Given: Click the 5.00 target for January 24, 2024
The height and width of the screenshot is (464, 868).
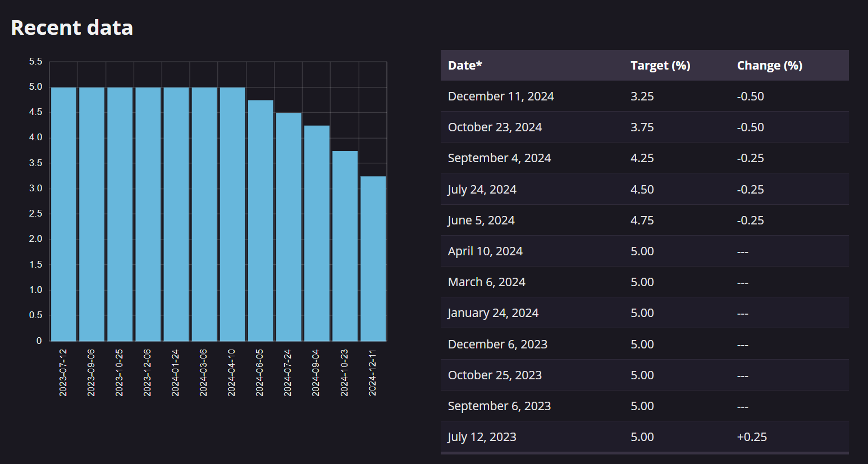Looking at the screenshot, I should point(642,313).
